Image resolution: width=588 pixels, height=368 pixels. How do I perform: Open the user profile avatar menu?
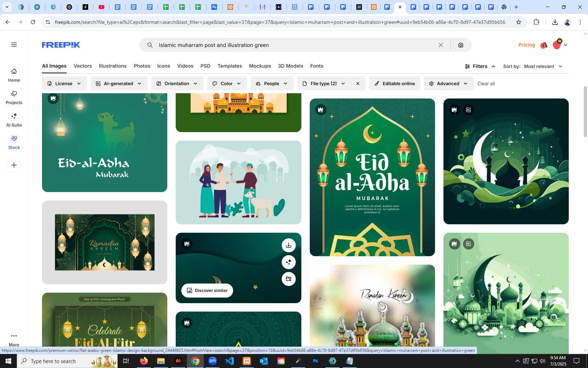click(x=556, y=45)
